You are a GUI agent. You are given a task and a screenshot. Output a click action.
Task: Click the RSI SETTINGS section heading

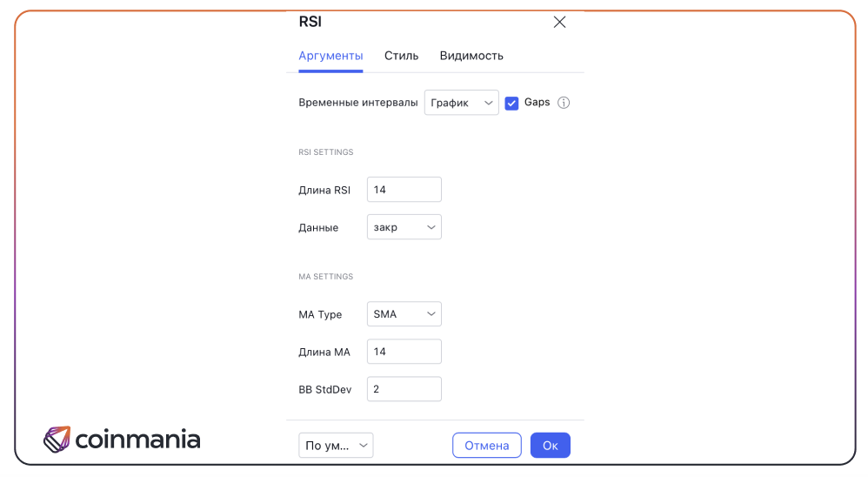pyautogui.click(x=326, y=151)
